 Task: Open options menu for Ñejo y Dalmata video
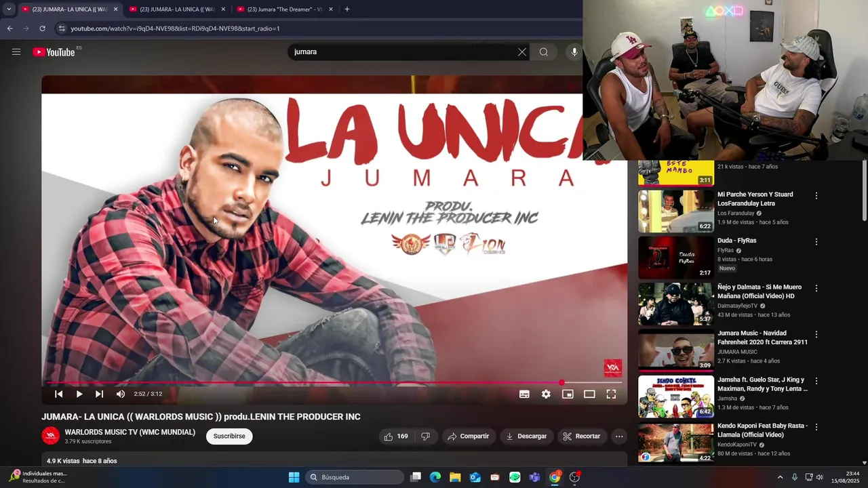click(816, 289)
